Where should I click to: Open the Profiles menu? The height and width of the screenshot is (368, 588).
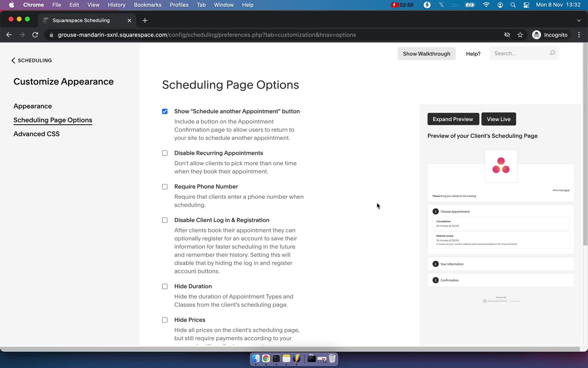[x=179, y=5]
